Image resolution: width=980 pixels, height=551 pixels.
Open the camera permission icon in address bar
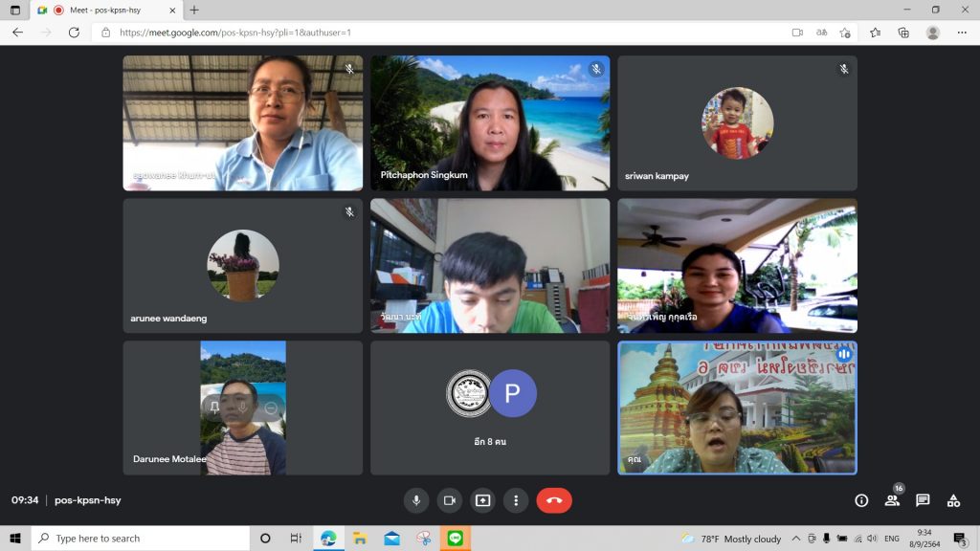pos(797,33)
